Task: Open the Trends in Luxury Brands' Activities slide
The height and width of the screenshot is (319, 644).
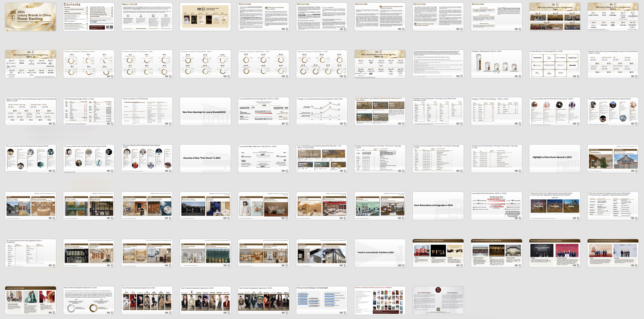Action: click(380, 253)
